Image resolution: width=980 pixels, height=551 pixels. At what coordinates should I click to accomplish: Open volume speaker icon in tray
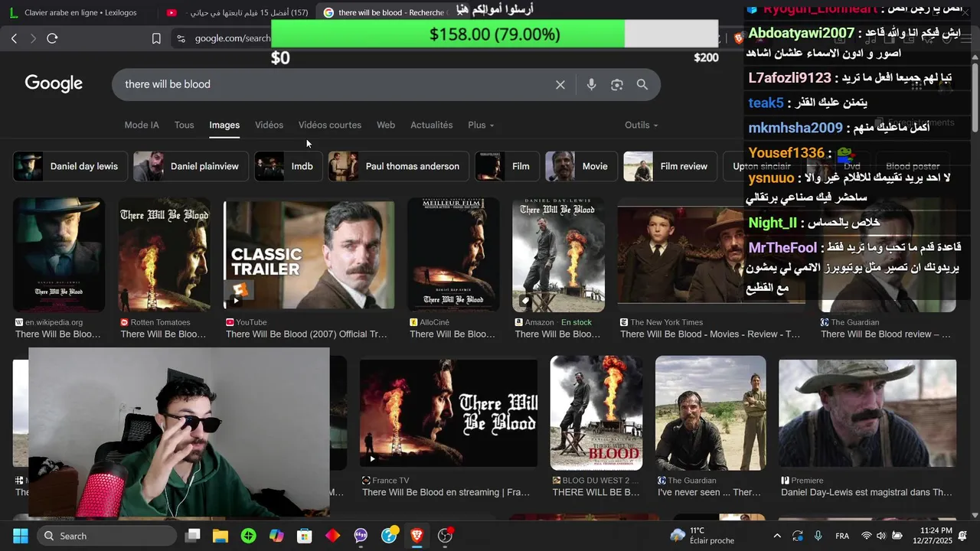click(881, 536)
